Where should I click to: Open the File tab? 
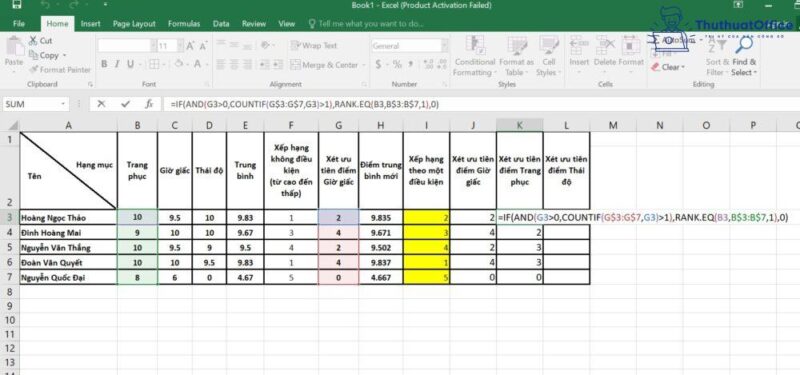[x=18, y=23]
